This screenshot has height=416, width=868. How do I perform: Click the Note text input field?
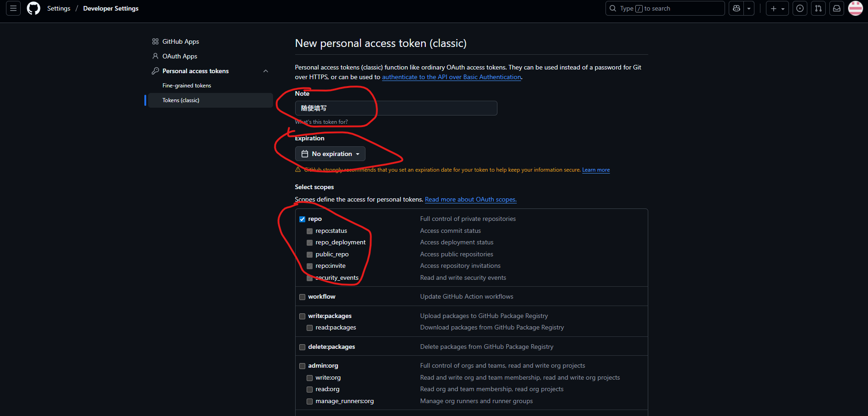pyautogui.click(x=396, y=108)
